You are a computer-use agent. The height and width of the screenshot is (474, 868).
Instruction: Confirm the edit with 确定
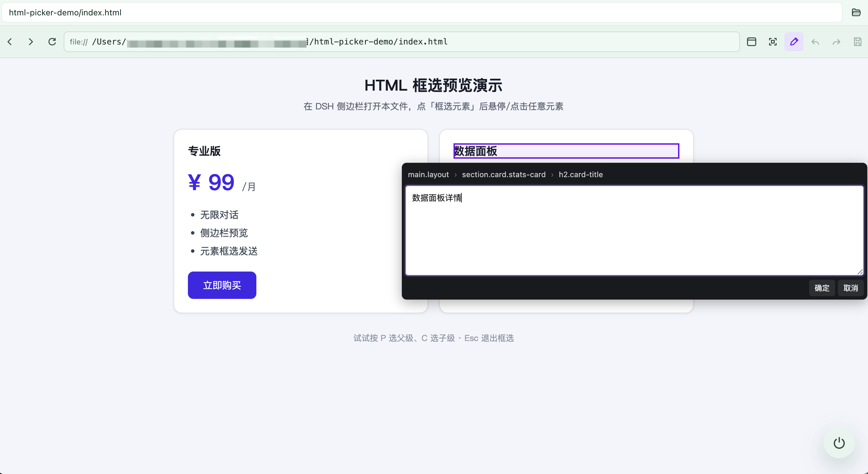coord(822,288)
